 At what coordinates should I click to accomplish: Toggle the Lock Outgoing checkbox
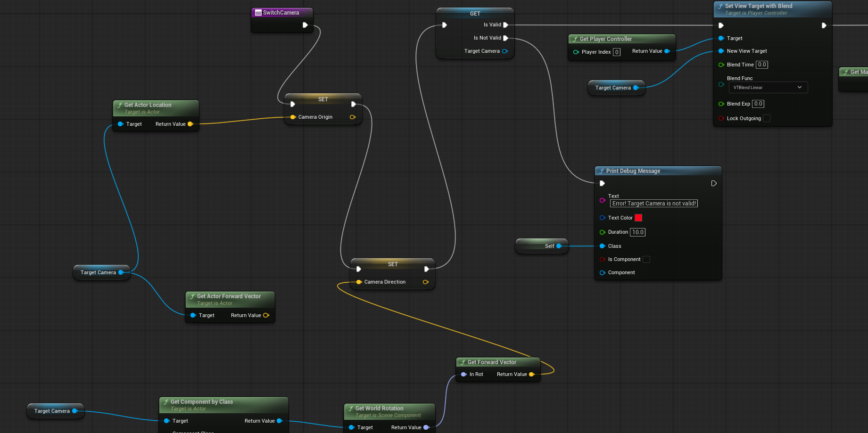[x=767, y=118]
